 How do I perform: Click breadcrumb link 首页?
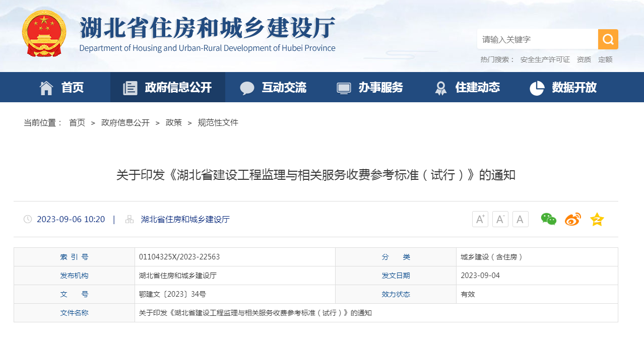(x=77, y=122)
